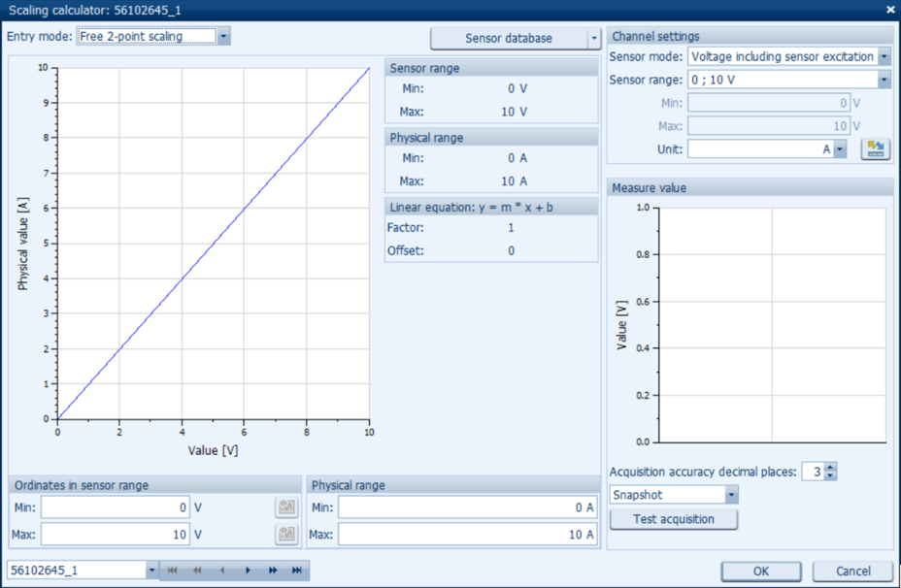
Task: Expand the Unit dropdown
Action: 840,149
